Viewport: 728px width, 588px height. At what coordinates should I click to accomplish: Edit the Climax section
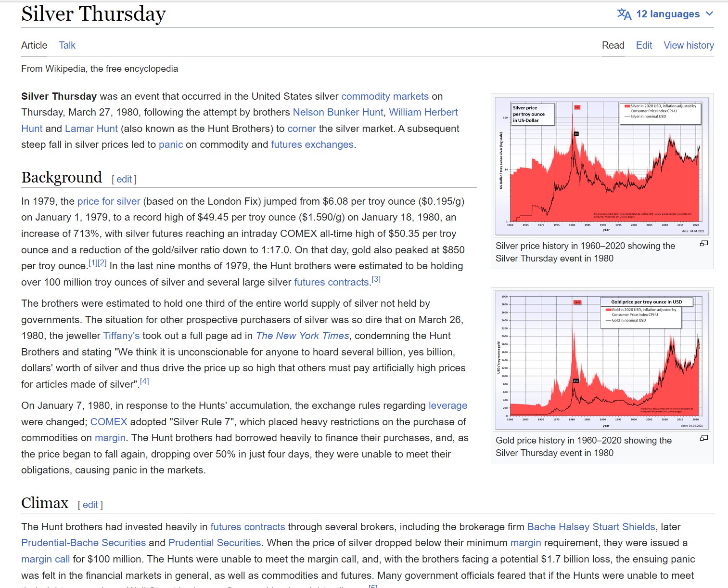click(90, 505)
